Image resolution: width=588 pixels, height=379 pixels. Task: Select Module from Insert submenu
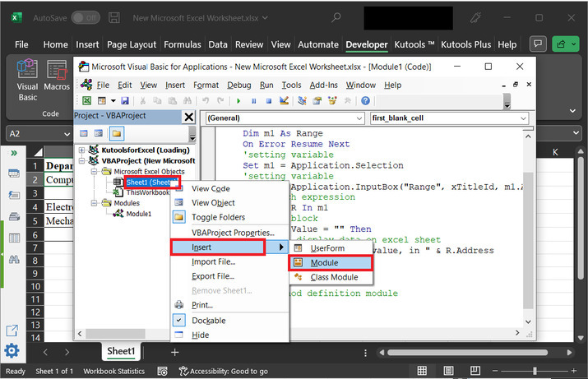(x=323, y=262)
